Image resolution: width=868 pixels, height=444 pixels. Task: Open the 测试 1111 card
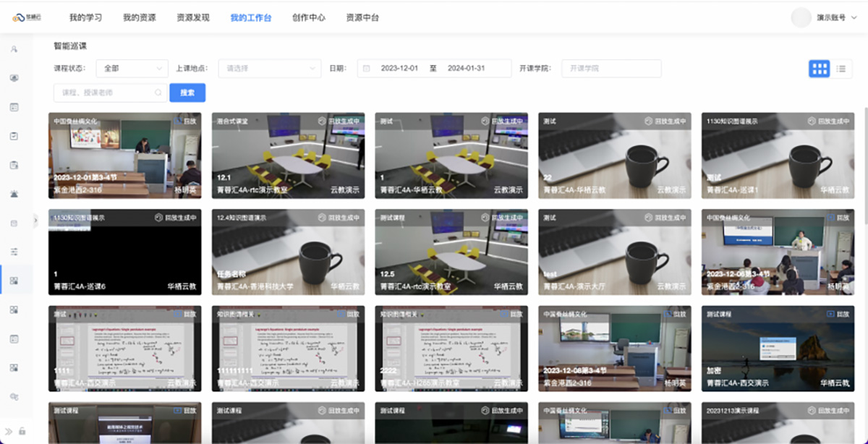click(x=125, y=349)
